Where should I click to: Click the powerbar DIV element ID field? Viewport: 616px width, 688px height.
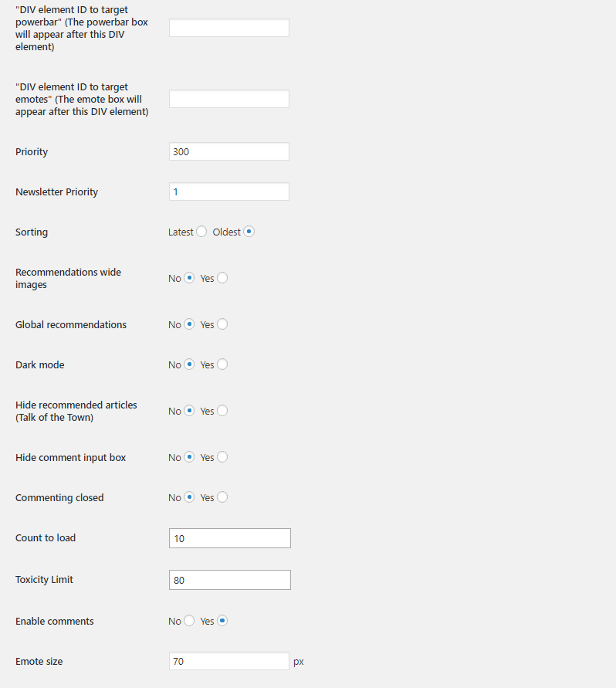[228, 28]
